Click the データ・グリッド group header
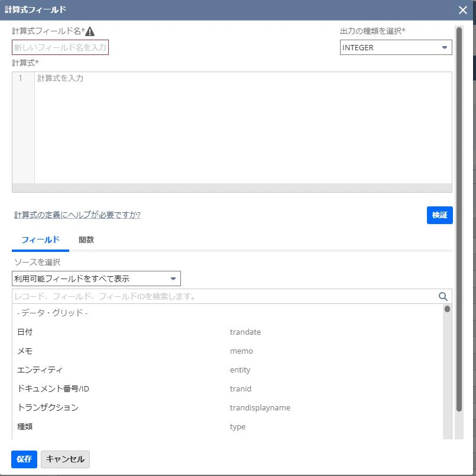476x476 pixels. pyautogui.click(x=53, y=313)
